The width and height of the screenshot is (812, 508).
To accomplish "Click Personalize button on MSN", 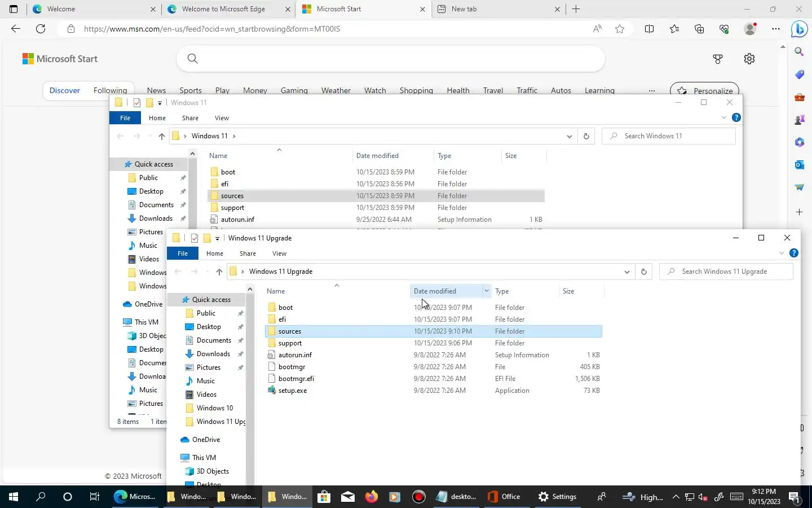I will click(704, 90).
